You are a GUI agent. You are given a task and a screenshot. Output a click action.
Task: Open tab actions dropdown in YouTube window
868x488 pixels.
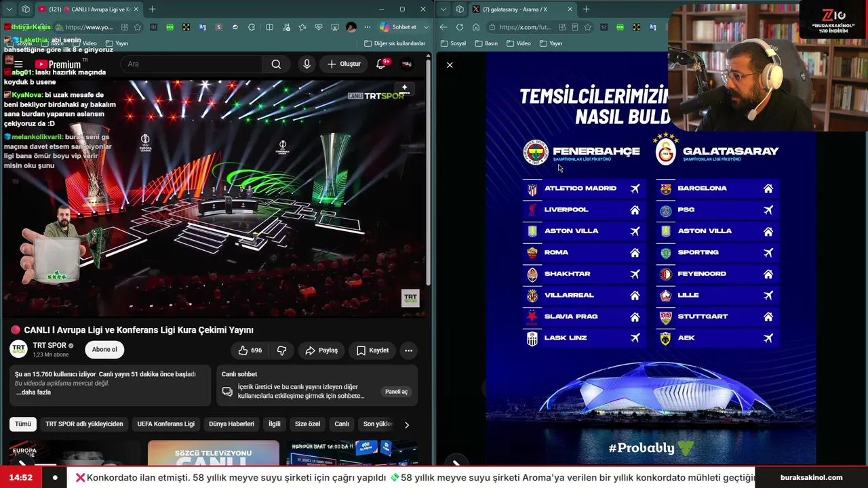(x=9, y=9)
